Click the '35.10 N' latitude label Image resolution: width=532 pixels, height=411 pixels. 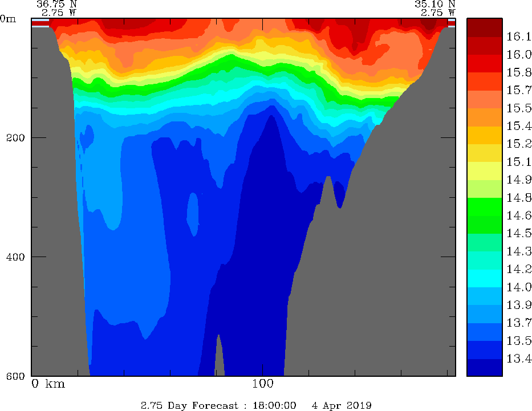click(434, 4)
